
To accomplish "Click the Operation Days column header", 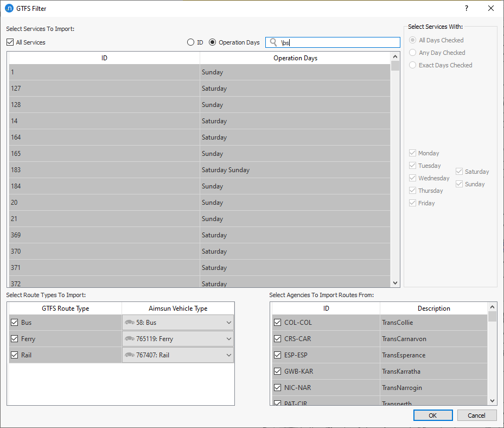I will point(295,58).
